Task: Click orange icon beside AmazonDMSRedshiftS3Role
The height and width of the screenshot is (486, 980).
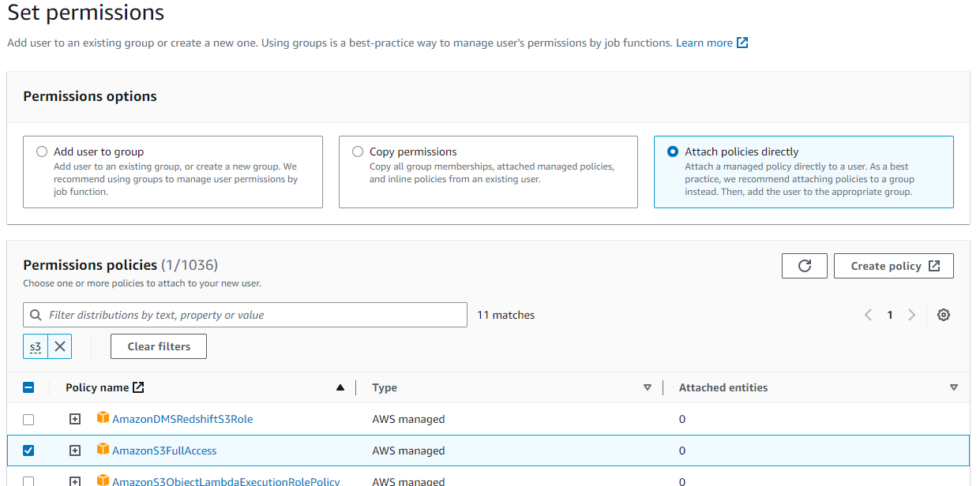Action: click(103, 418)
